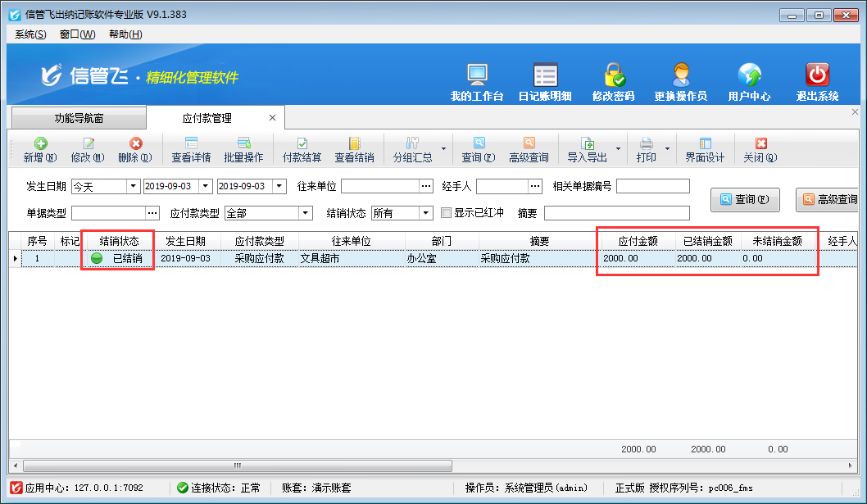Open 日记账明细 from the top banner
Viewport: 867px width, 504px height.
coord(545,76)
